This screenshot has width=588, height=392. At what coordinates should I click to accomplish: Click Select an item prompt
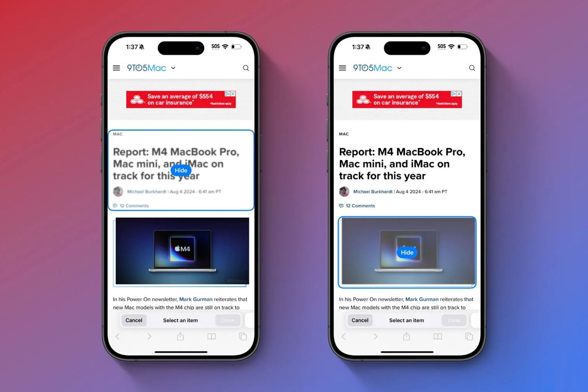tap(180, 320)
